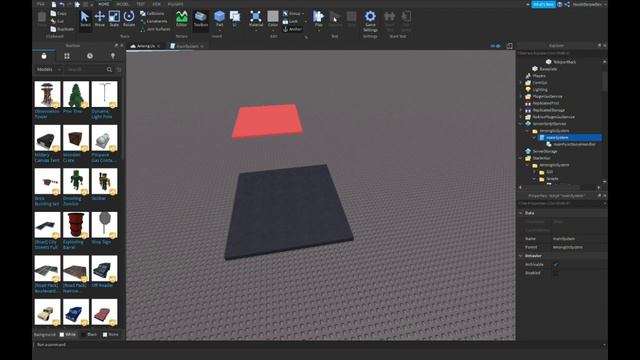Open the TEST ribbon tab

coord(140,4)
